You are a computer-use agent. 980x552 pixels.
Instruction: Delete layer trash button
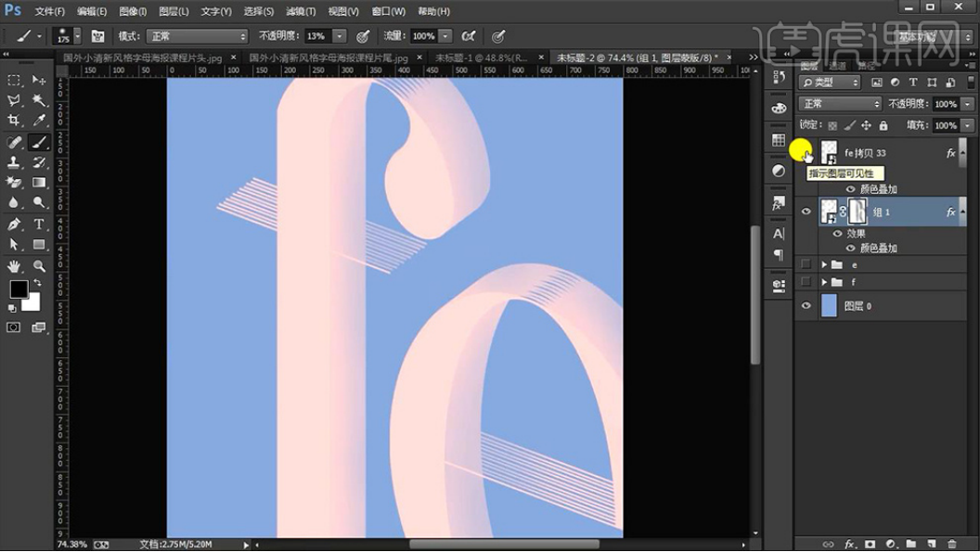(952, 544)
